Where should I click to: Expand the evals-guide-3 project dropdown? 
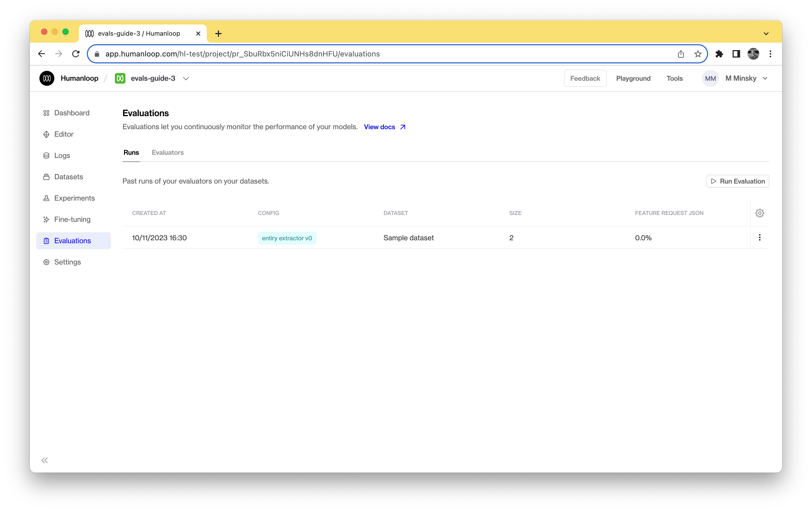point(186,78)
